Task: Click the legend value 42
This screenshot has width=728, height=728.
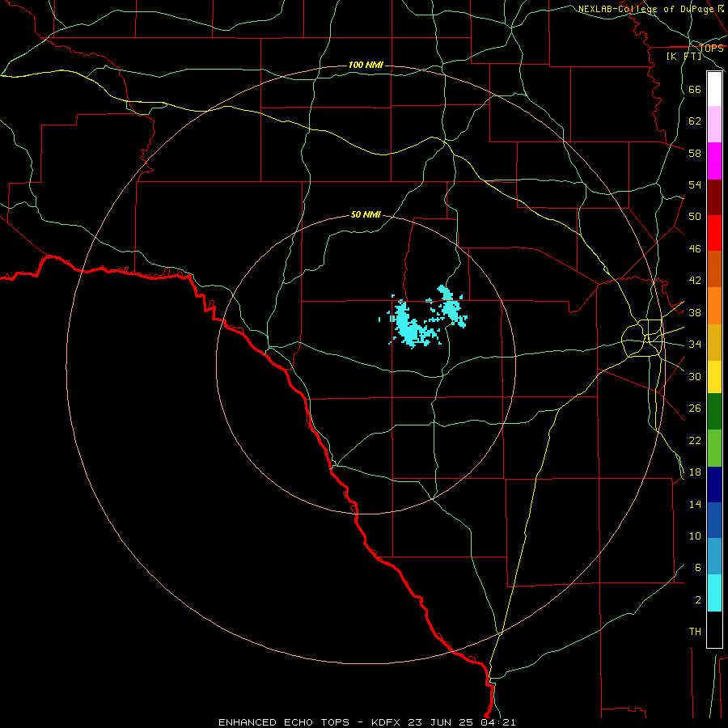Action: (x=695, y=281)
